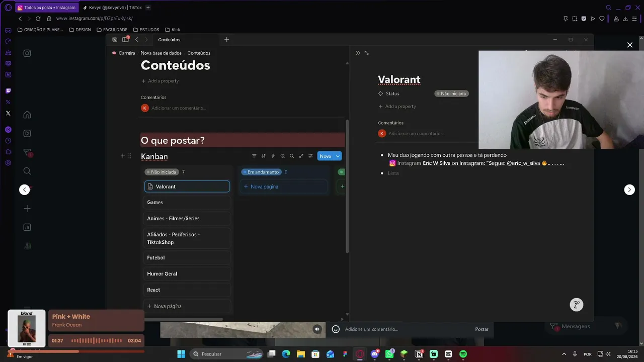Open Notion AI assistant floating button
Screen dimensions: 644x362
click(x=577, y=305)
